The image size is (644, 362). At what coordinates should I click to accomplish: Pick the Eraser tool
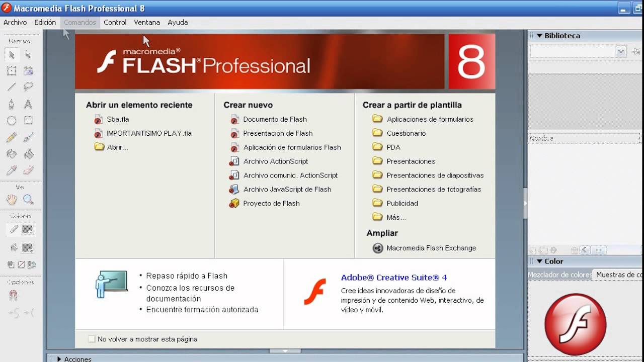pyautogui.click(x=28, y=170)
